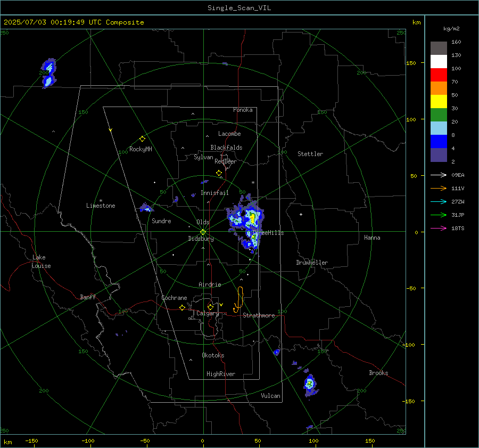The height and width of the screenshot is (448, 479).
Task: Click the RockyMH label
Action: pyautogui.click(x=141, y=149)
